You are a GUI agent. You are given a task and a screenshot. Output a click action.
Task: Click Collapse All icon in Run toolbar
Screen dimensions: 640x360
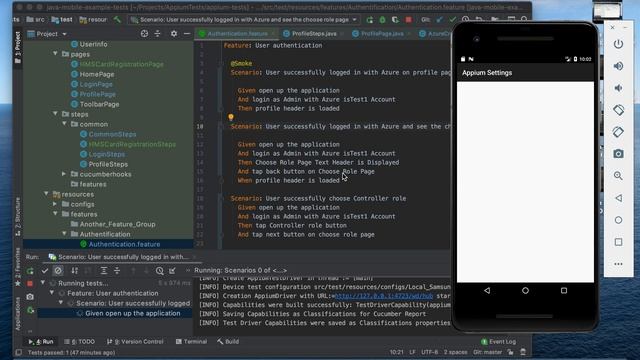pyautogui.click(x=117, y=271)
